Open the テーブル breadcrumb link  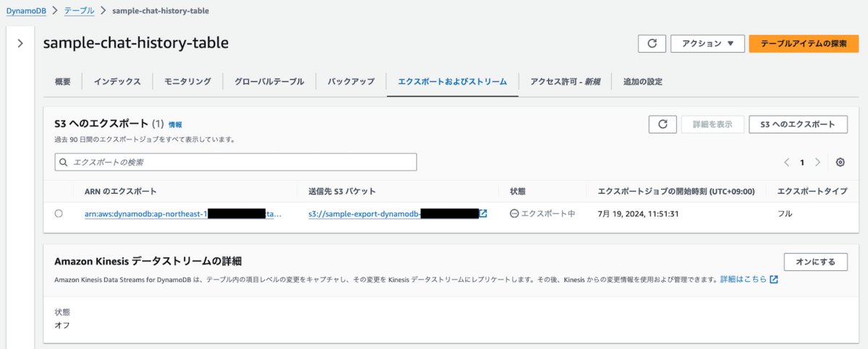tap(78, 11)
